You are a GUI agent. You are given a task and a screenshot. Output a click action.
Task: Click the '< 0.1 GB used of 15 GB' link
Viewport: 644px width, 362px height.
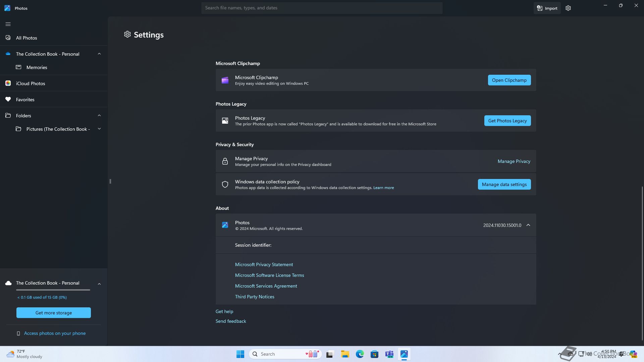pyautogui.click(x=42, y=297)
